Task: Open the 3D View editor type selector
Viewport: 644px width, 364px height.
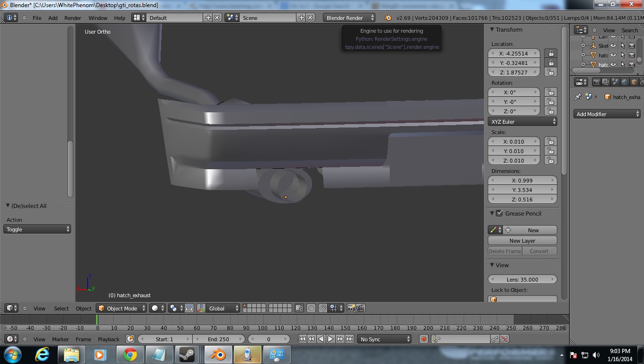Action: click(11, 308)
